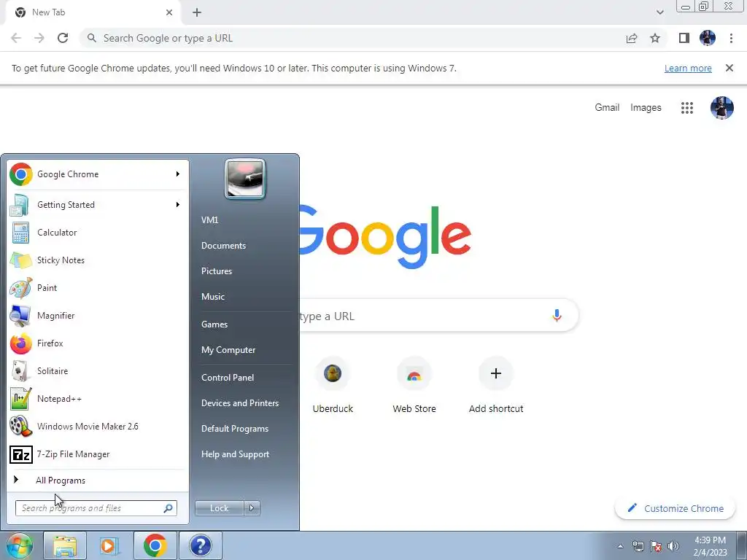Image resolution: width=747 pixels, height=560 pixels.
Task: Launch Firefox from the Start menu
Action: tap(96, 343)
